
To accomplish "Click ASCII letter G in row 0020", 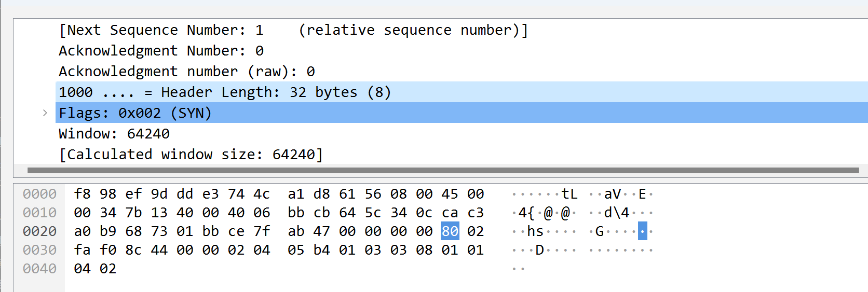I will pos(600,231).
